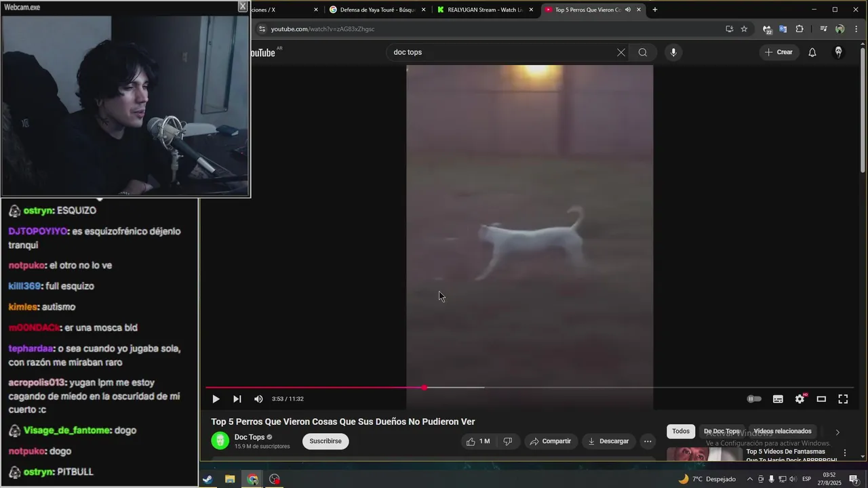Open Chrome three-dot menu
The width and height of the screenshot is (868, 488).
(x=857, y=29)
